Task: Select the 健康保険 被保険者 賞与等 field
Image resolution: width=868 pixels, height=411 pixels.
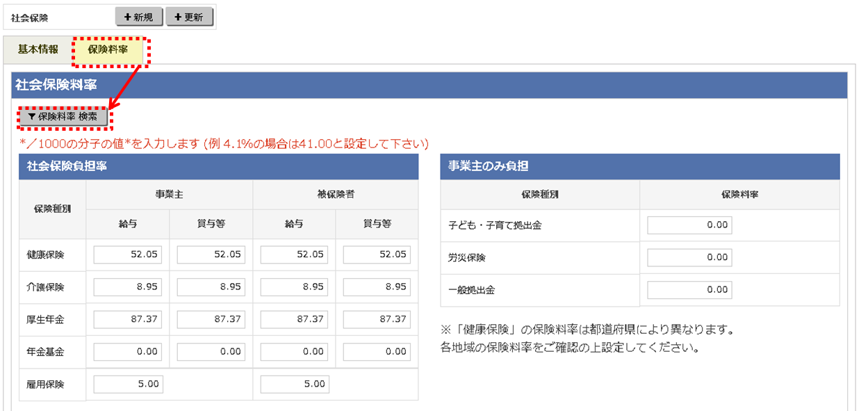Action: coord(376,255)
